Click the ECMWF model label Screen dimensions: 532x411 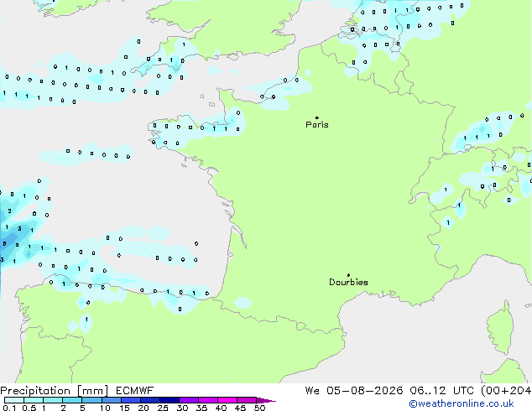(134, 391)
